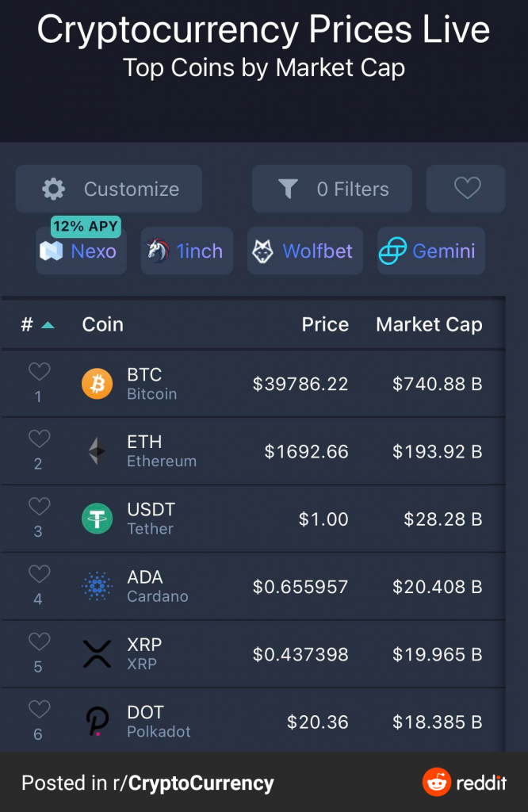Toggle the heart for Ethereum row

point(39,439)
